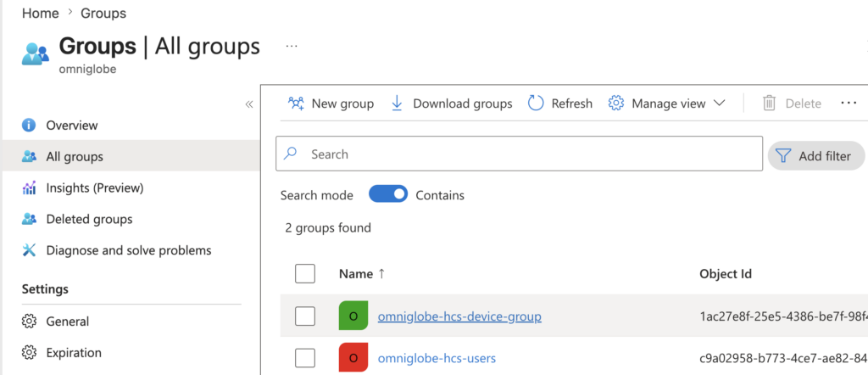Expand the Manage view dropdown chevron
Screen dimensions: 868x375
720,104
